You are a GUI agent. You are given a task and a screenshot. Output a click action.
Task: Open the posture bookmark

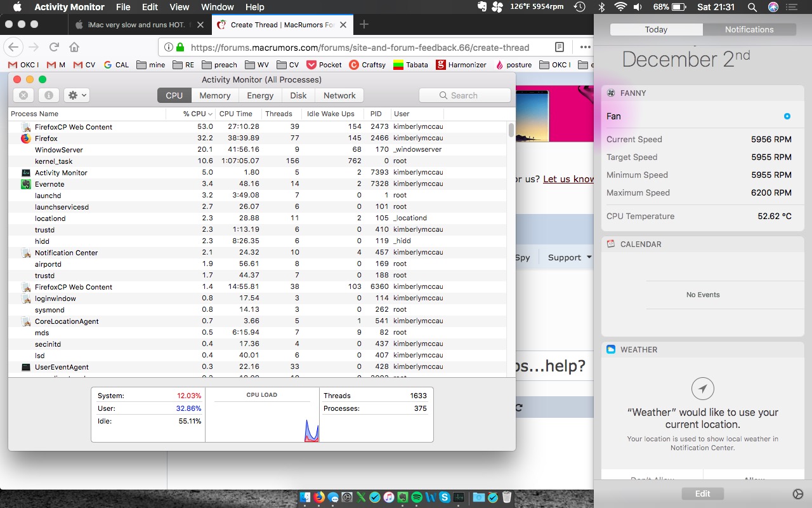pos(514,65)
